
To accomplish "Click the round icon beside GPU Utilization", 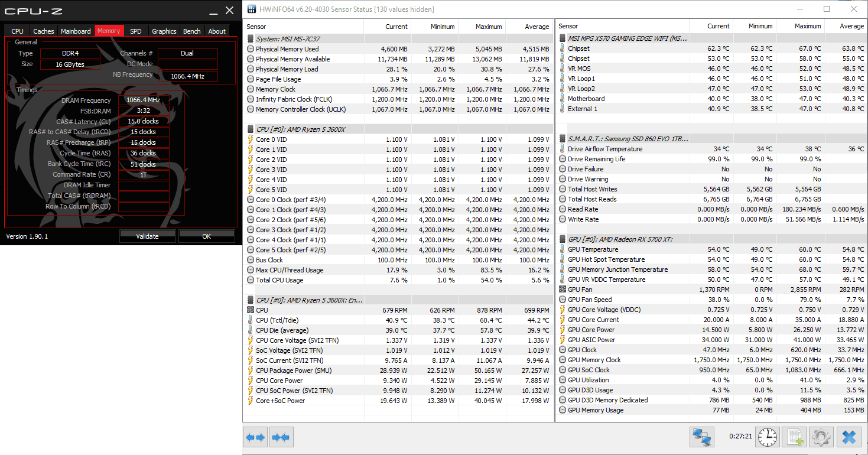I will click(x=563, y=380).
